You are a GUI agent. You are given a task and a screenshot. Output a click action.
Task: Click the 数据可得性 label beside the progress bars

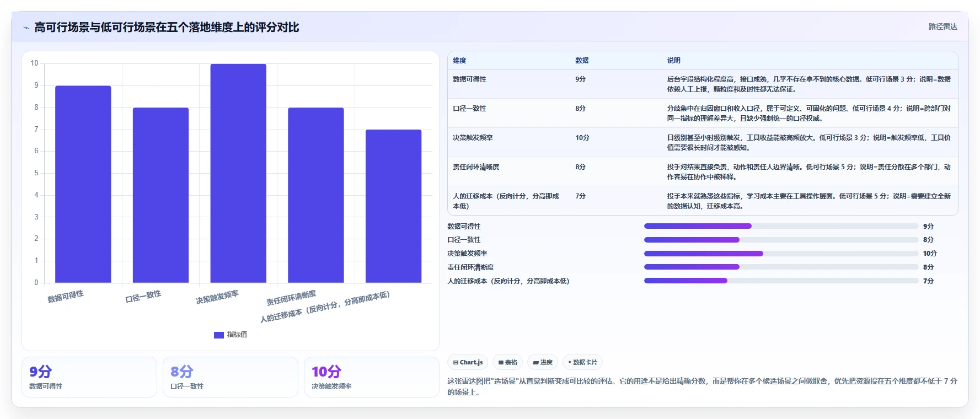tap(464, 227)
